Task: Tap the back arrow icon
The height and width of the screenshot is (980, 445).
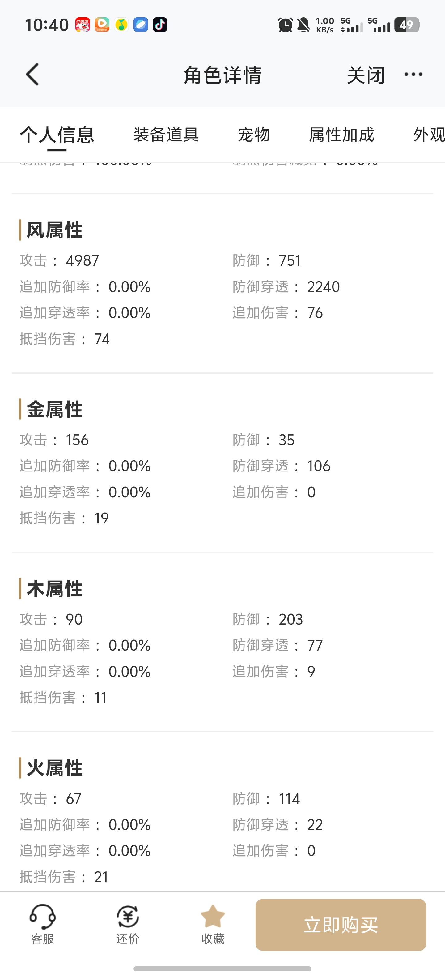Action: coord(32,74)
